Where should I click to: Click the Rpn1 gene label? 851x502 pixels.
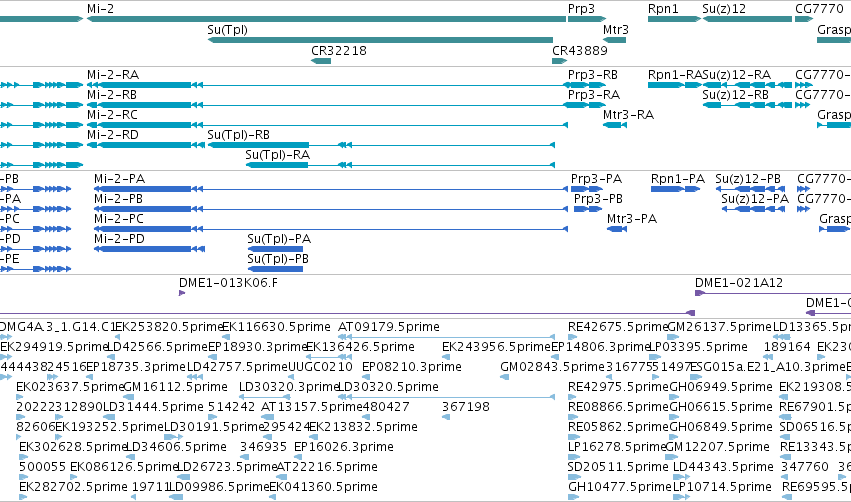tap(663, 9)
